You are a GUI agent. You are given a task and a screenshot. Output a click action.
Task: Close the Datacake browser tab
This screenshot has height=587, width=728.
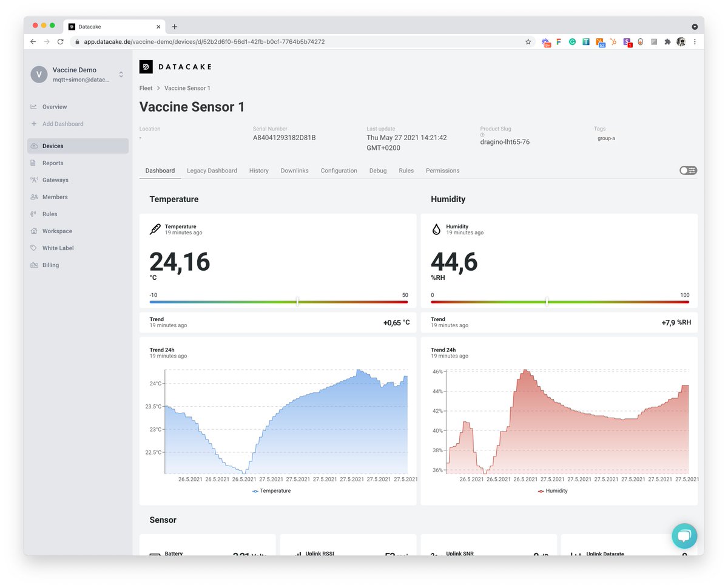click(159, 27)
